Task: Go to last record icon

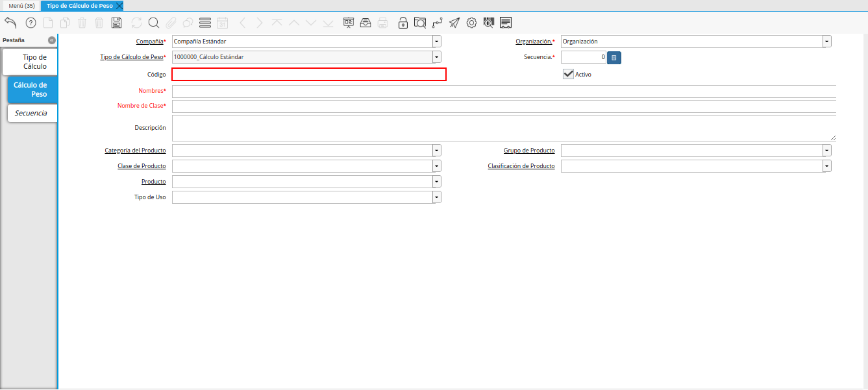Action: click(328, 23)
